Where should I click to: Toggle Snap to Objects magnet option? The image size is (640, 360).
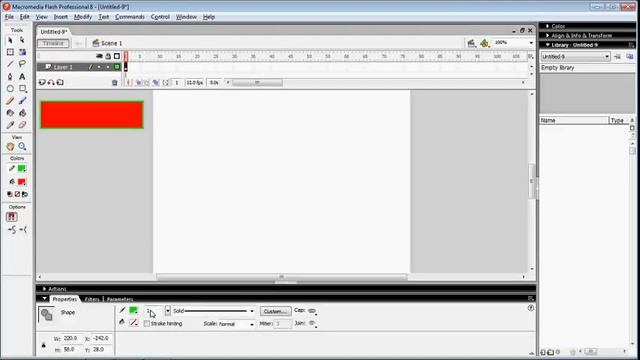click(11, 217)
